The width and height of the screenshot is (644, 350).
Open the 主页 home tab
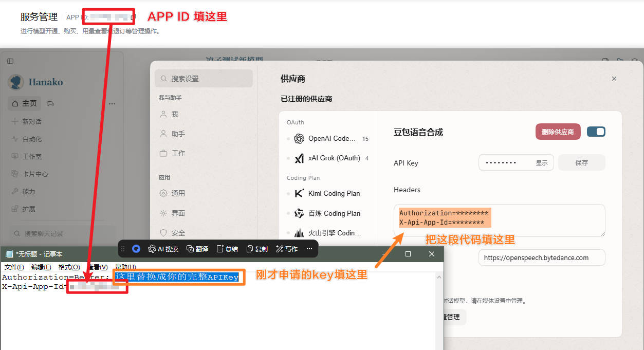[x=25, y=103]
